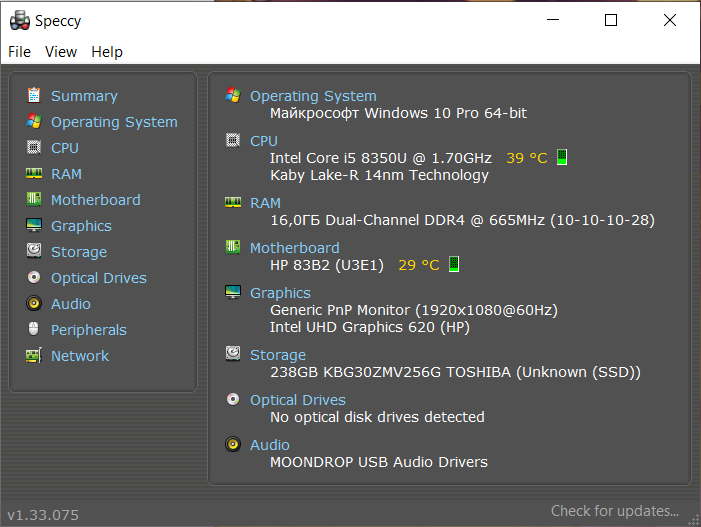Select Graphics section in the sidebar

tap(81, 226)
